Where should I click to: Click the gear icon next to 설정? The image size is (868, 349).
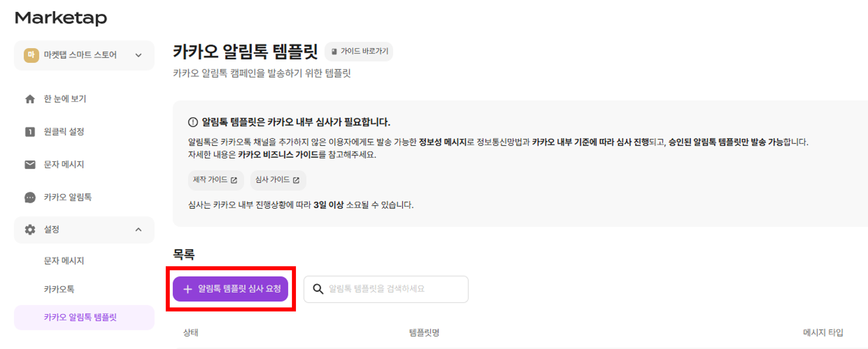(30, 229)
